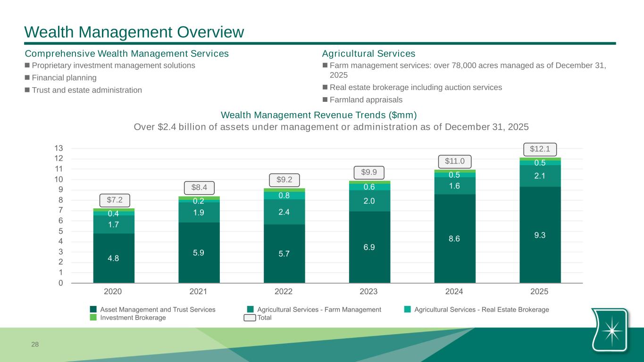Click the page number 28
This screenshot has width=644, height=362.
point(35,345)
